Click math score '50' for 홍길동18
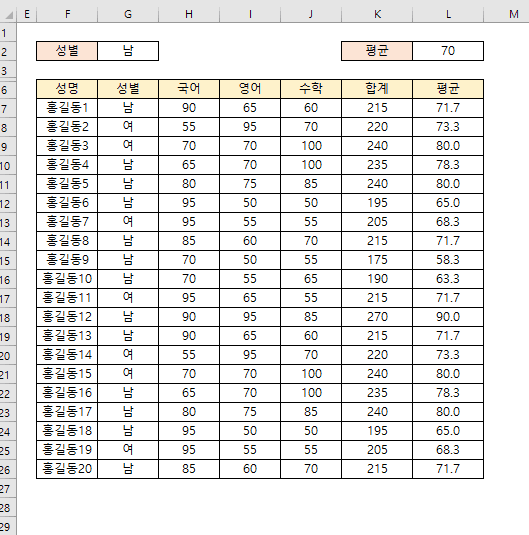 [x=311, y=431]
